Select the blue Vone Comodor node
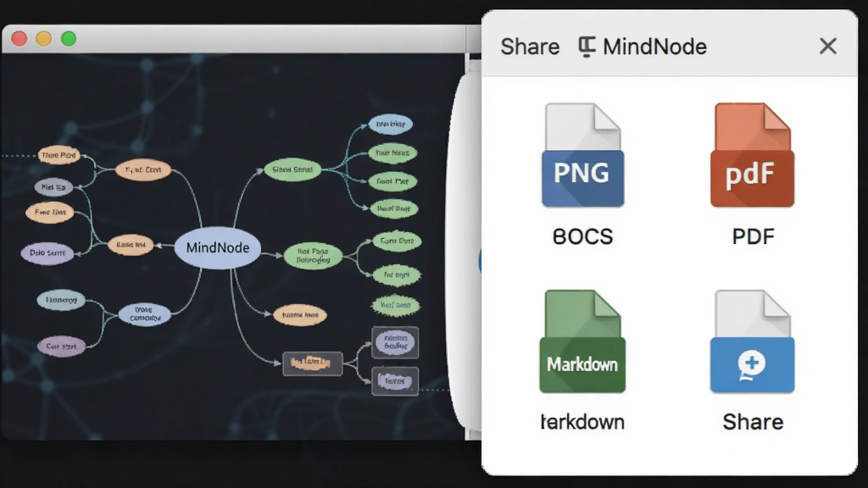868x488 pixels. pos(144,313)
